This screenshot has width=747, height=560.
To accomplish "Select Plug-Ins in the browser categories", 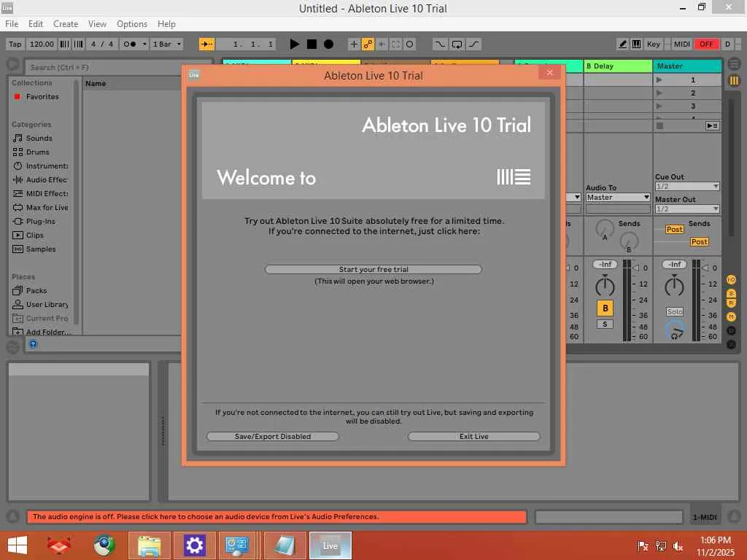I will [41, 222].
